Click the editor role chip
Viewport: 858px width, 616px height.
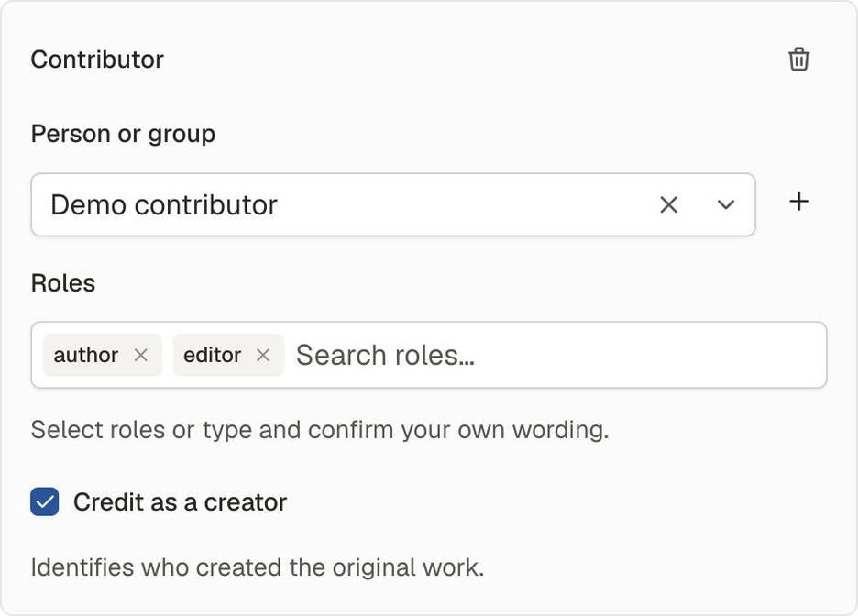228,355
